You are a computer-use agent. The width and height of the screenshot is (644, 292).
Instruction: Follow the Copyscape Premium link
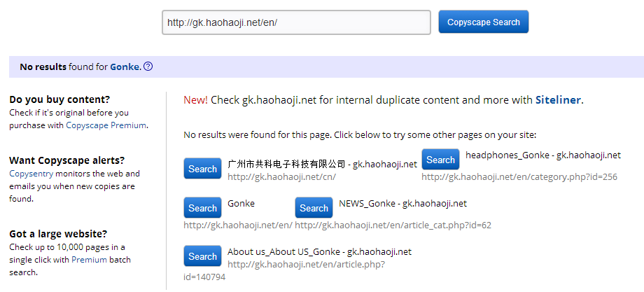point(106,125)
